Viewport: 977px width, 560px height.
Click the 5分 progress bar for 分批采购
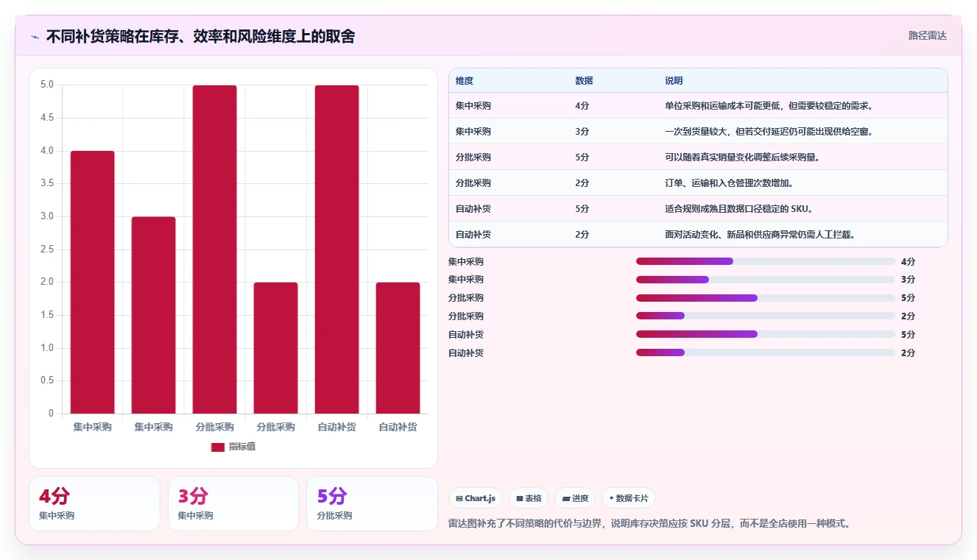pyautogui.click(x=766, y=298)
